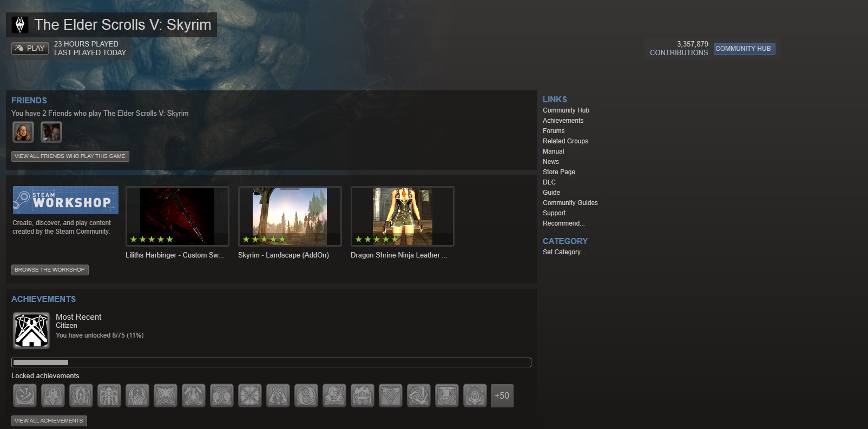
Task: Click the 'The Elder Scrolls V: Skyrim' title
Action: (x=123, y=25)
